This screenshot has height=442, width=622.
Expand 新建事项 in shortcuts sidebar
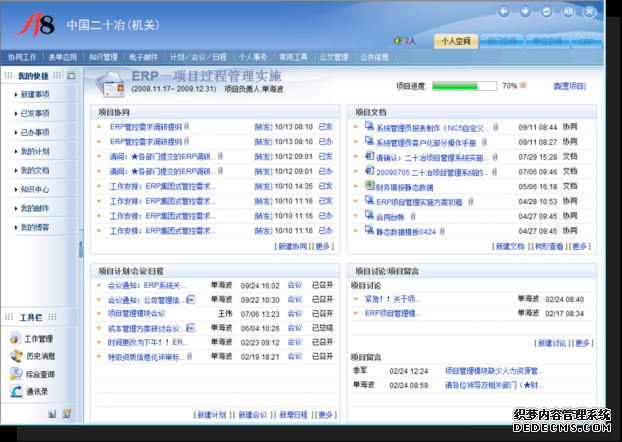[x=33, y=95]
